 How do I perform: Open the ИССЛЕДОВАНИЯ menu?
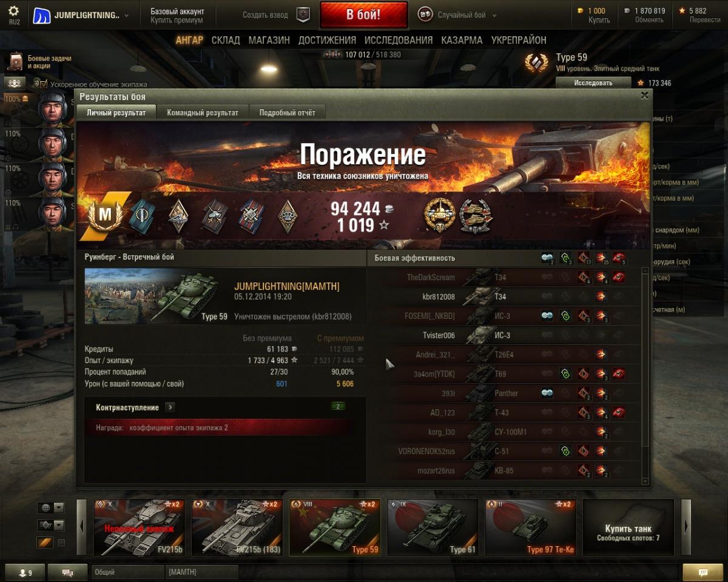(399, 40)
